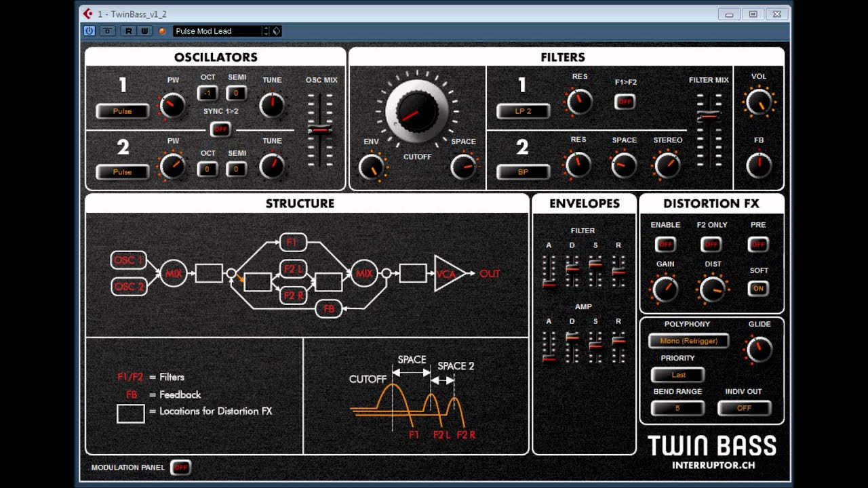Image resolution: width=868 pixels, height=488 pixels.
Task: Click the OSC MIX fader
Action: click(320, 129)
